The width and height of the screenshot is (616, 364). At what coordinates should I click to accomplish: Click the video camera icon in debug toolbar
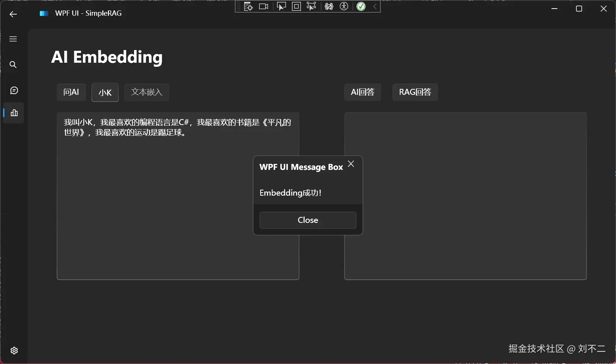coord(264,7)
